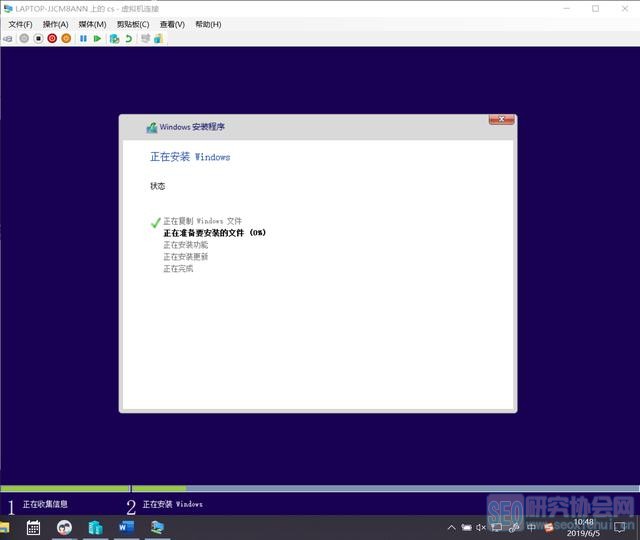Click the Windows 安装程序 title icon
This screenshot has height=540, width=640.
[152, 128]
